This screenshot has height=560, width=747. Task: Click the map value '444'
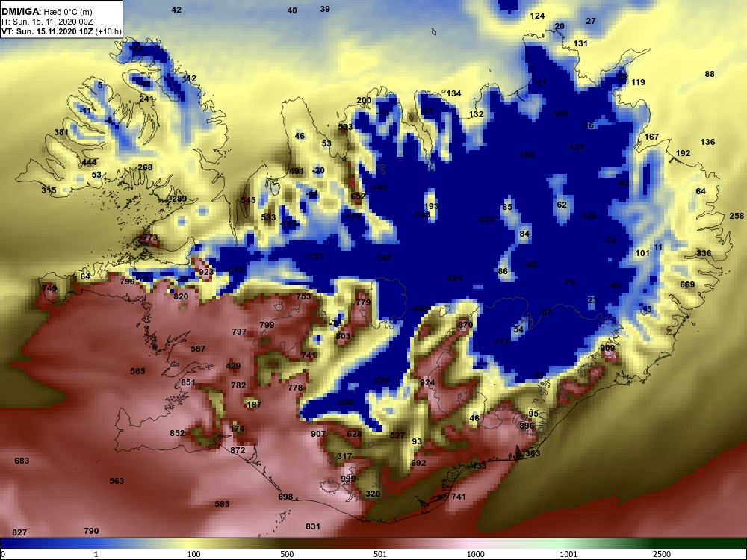(89, 163)
